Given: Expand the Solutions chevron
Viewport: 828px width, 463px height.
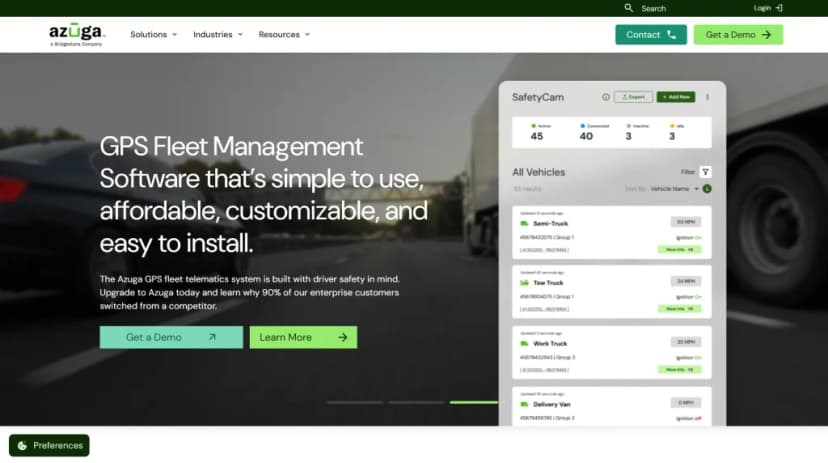Looking at the screenshot, I should click(x=175, y=35).
